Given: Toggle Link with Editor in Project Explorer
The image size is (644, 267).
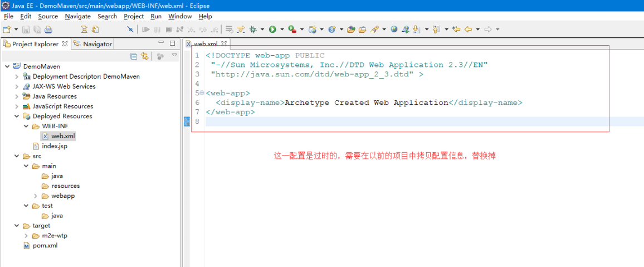Looking at the screenshot, I should pyautogui.click(x=145, y=56).
